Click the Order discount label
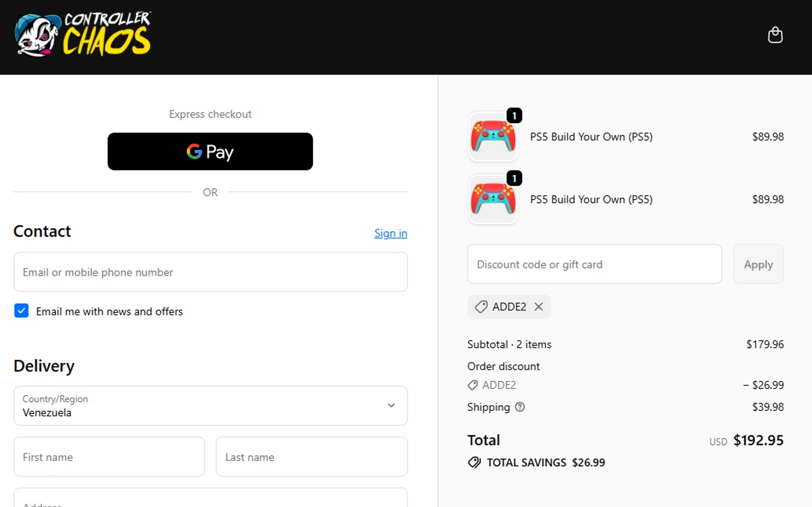 tap(503, 366)
